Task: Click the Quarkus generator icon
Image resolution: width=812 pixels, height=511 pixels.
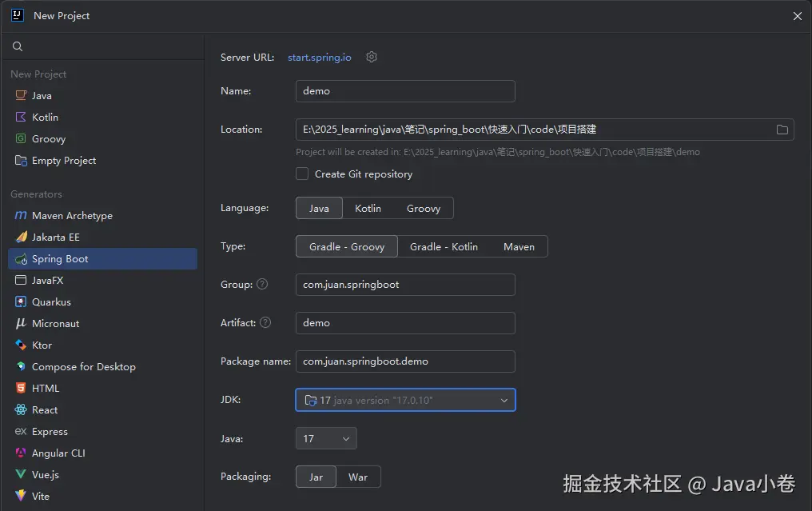Action: point(21,301)
